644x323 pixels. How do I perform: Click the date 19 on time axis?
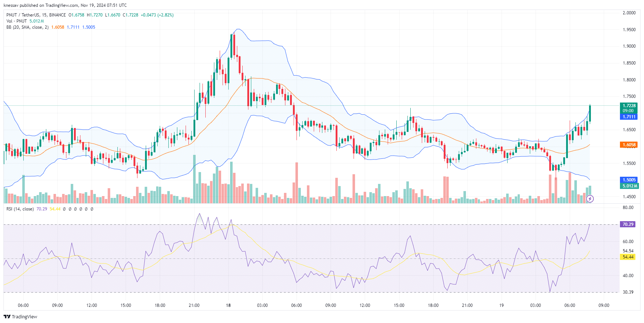[x=501, y=305]
